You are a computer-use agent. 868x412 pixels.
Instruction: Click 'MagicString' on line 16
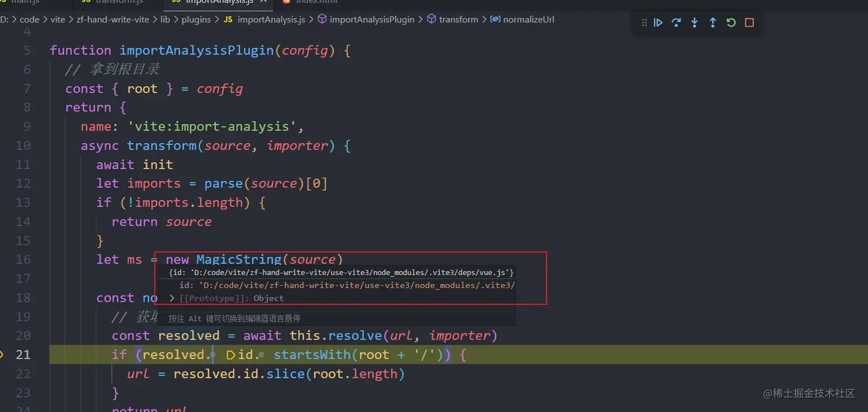pyautogui.click(x=239, y=260)
